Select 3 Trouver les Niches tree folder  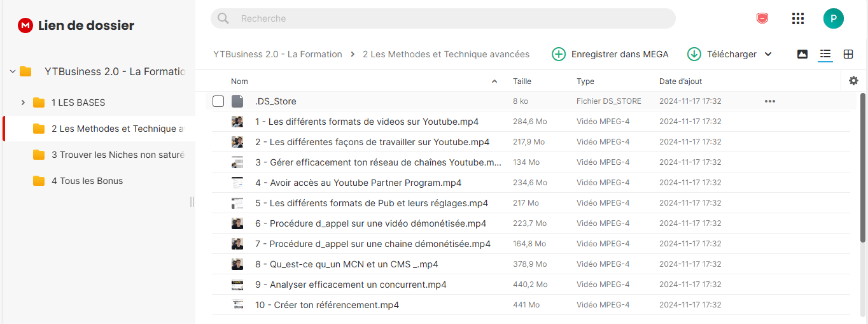tap(100, 155)
